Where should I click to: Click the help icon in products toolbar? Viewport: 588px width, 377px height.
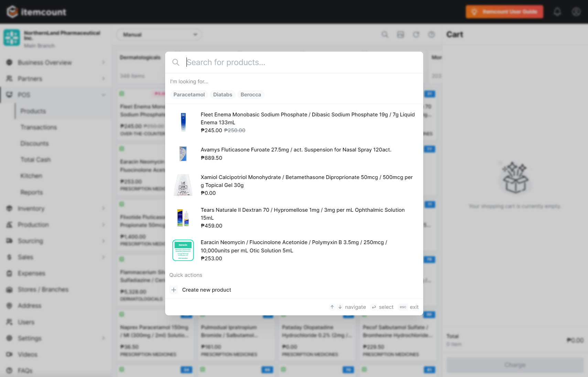[431, 34]
